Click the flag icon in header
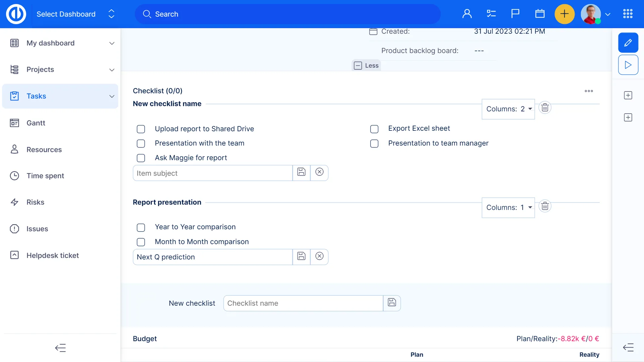 [515, 14]
